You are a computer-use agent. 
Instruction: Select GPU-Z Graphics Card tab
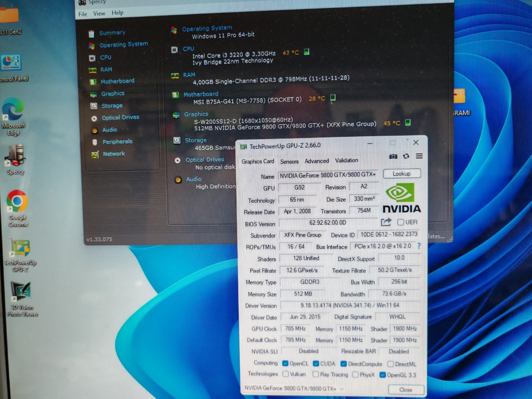point(258,162)
